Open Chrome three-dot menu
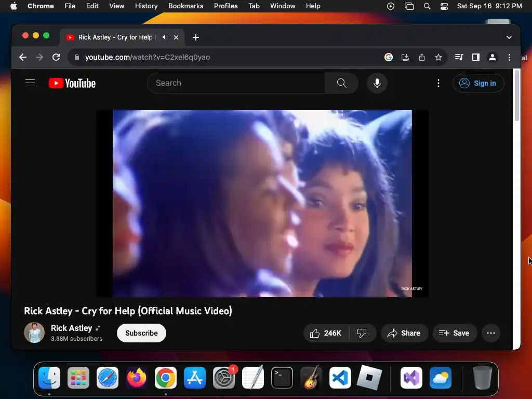Viewport: 532px width, 399px height. point(509,57)
